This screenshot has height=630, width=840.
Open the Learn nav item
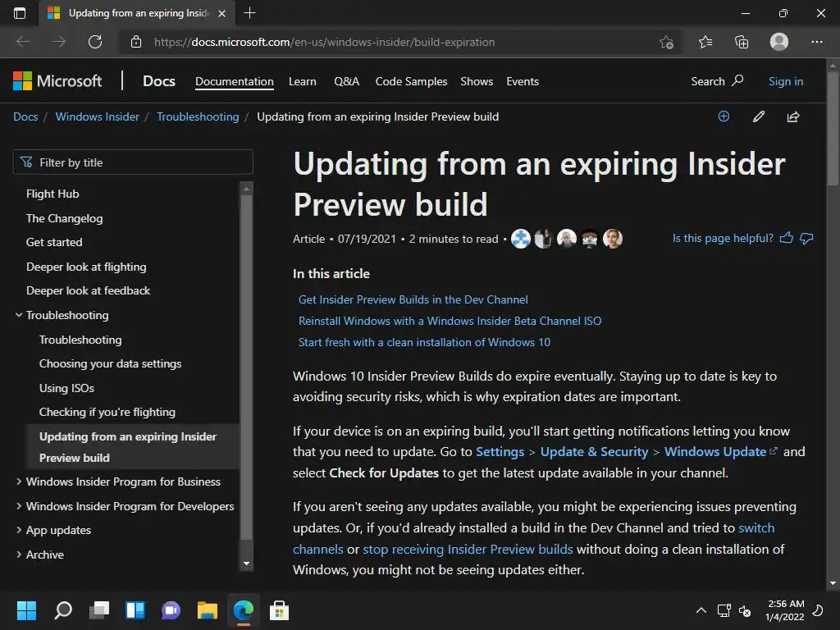point(302,81)
